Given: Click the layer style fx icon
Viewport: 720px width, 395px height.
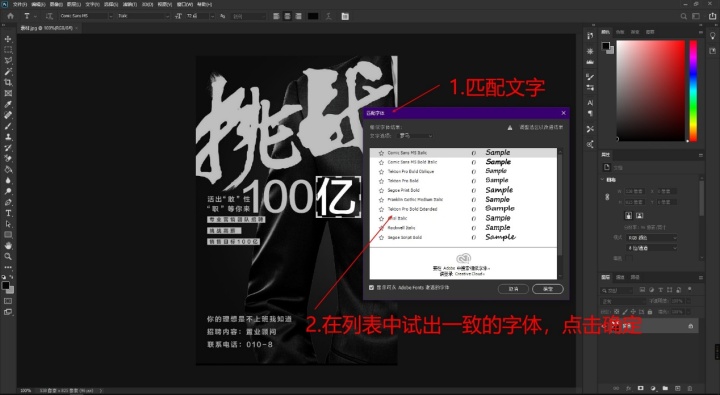Looking at the screenshot, I should point(629,388).
